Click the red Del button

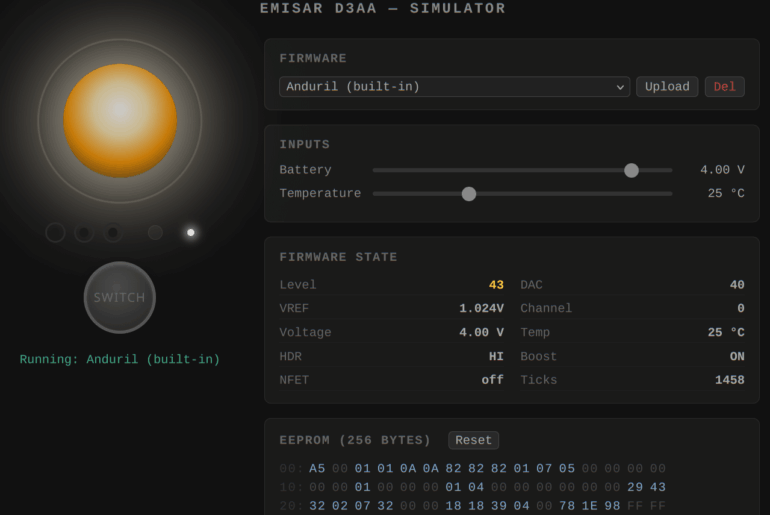click(724, 87)
